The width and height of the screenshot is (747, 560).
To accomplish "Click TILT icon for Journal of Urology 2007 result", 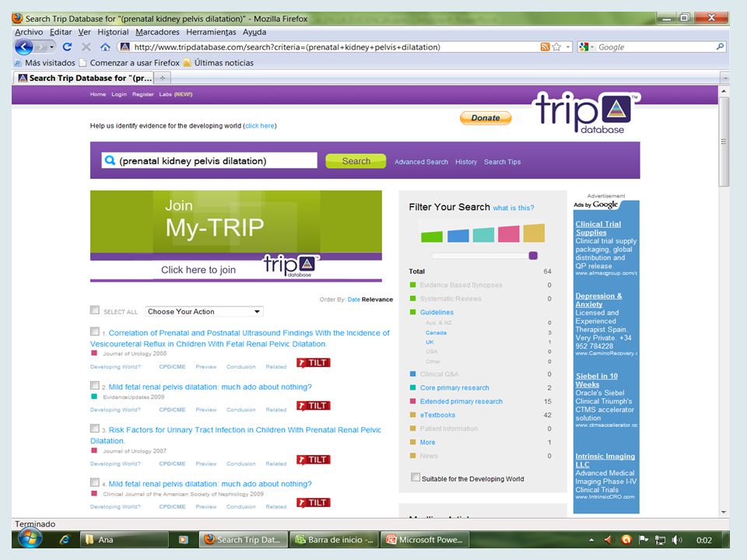I will (x=314, y=460).
